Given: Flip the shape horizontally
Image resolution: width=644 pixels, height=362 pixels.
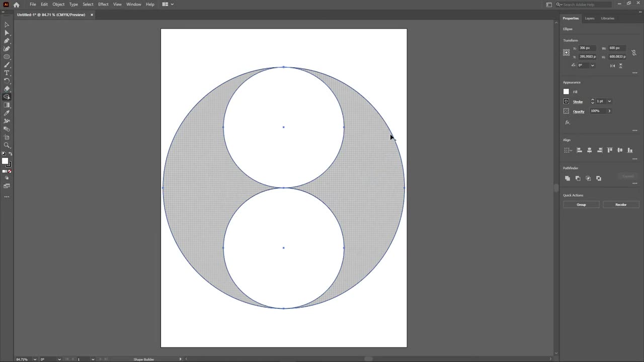Looking at the screenshot, I should pos(612,65).
